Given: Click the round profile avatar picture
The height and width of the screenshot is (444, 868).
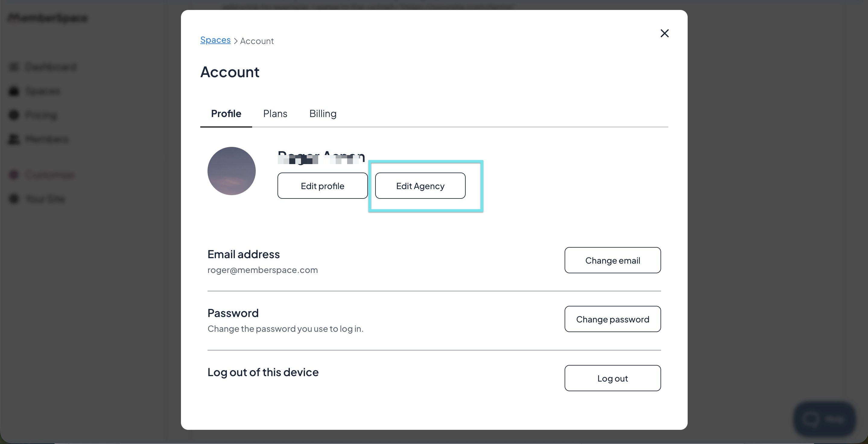Looking at the screenshot, I should (x=232, y=171).
